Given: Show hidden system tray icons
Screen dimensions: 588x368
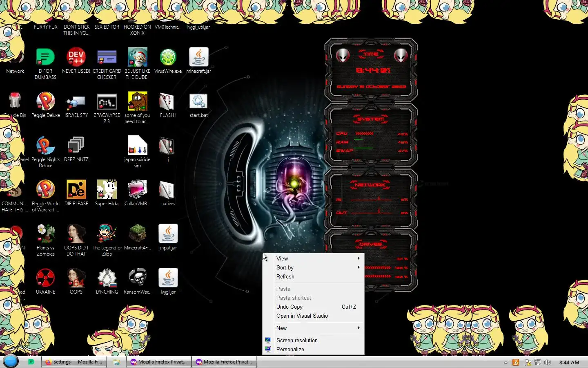Looking at the screenshot, I should tap(506, 362).
